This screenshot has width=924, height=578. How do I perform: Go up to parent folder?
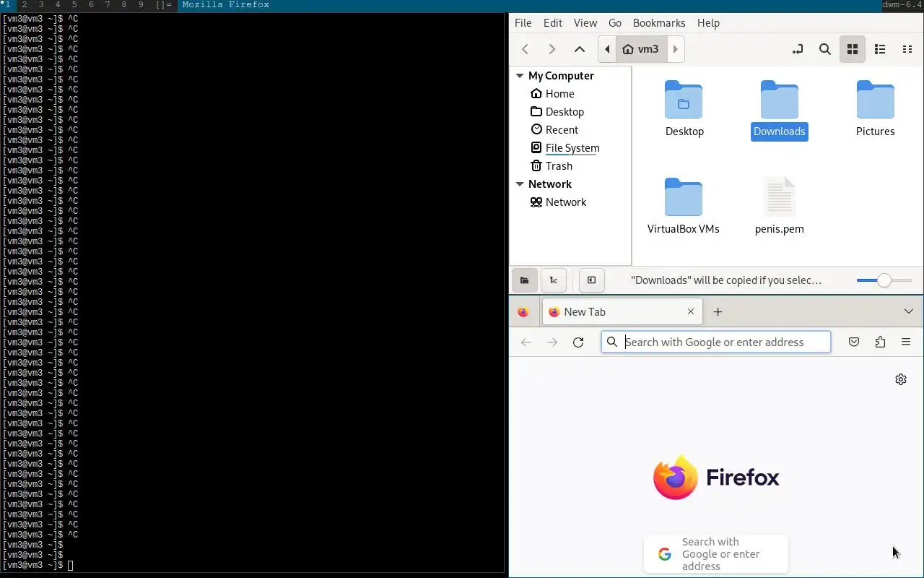(579, 49)
